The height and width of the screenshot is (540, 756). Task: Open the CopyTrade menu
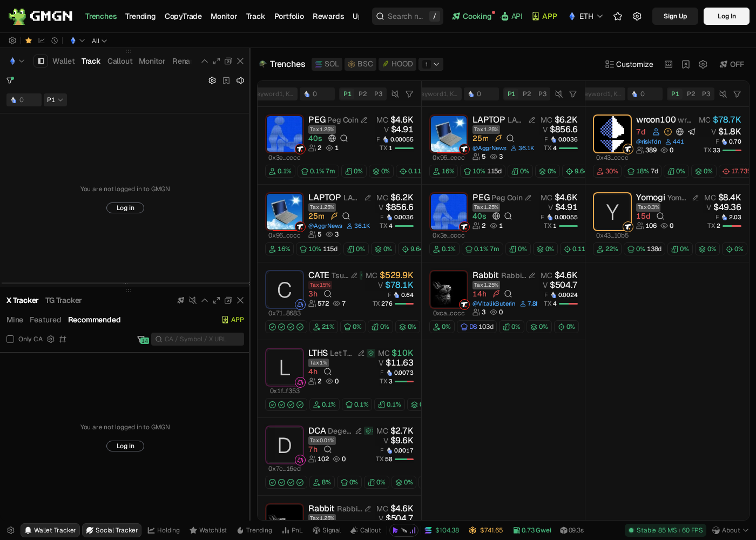click(183, 16)
